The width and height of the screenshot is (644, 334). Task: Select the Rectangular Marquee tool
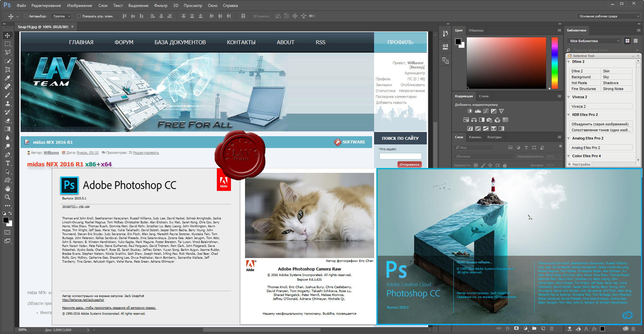(x=8, y=44)
